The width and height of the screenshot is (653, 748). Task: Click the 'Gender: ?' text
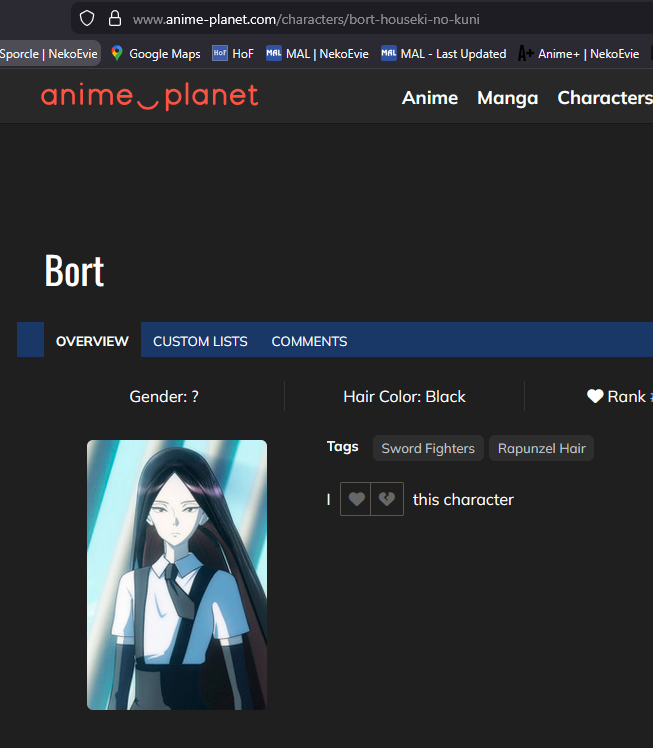tap(164, 396)
